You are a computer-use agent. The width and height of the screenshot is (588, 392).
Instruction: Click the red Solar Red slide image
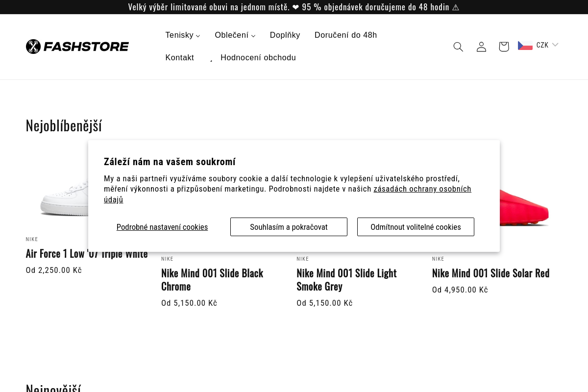click(524, 208)
